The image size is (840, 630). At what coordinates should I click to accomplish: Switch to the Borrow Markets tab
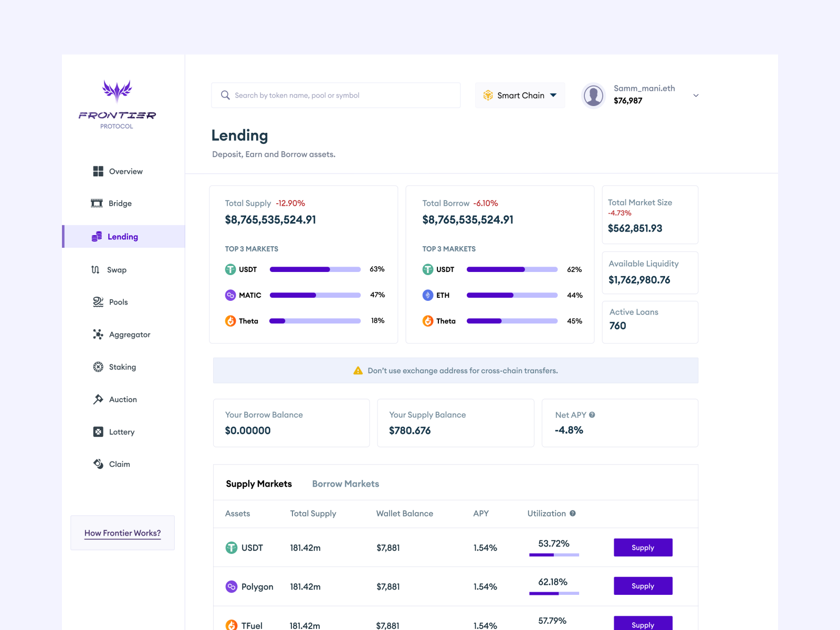[x=345, y=484]
